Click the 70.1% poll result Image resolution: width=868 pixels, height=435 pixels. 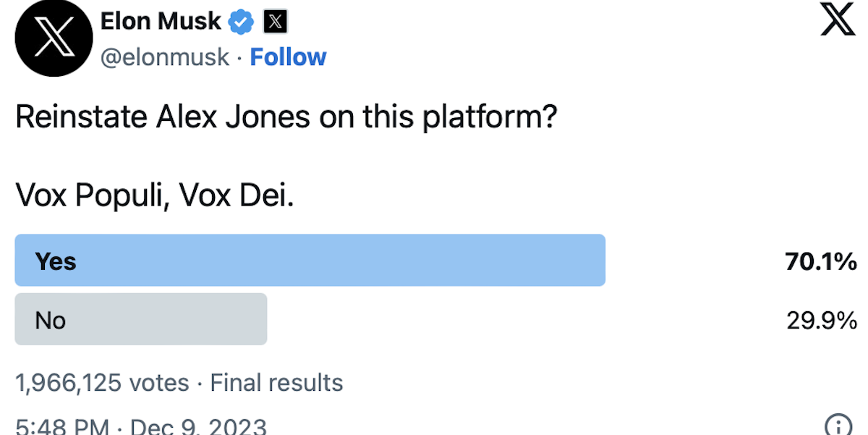click(821, 261)
